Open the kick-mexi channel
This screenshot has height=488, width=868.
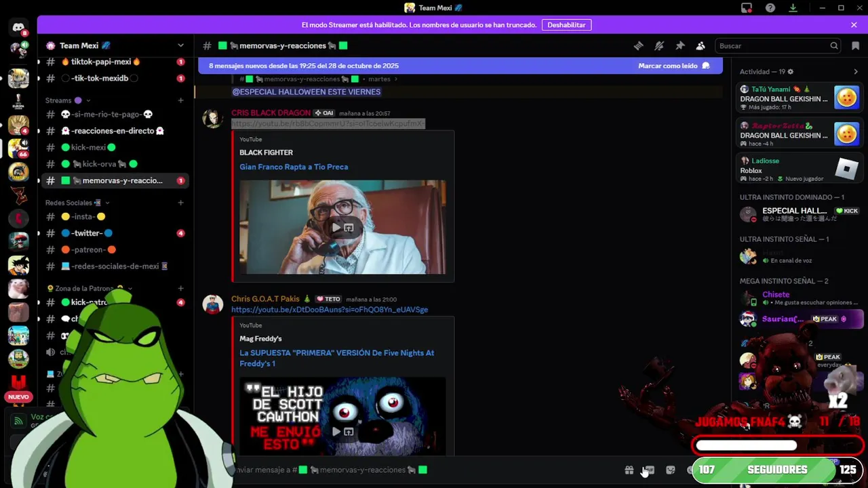coord(115,147)
